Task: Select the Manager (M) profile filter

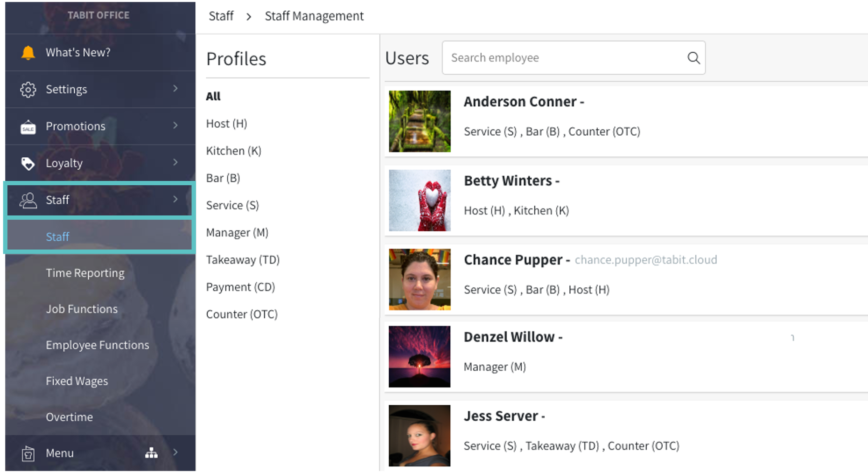Action: pos(237,232)
